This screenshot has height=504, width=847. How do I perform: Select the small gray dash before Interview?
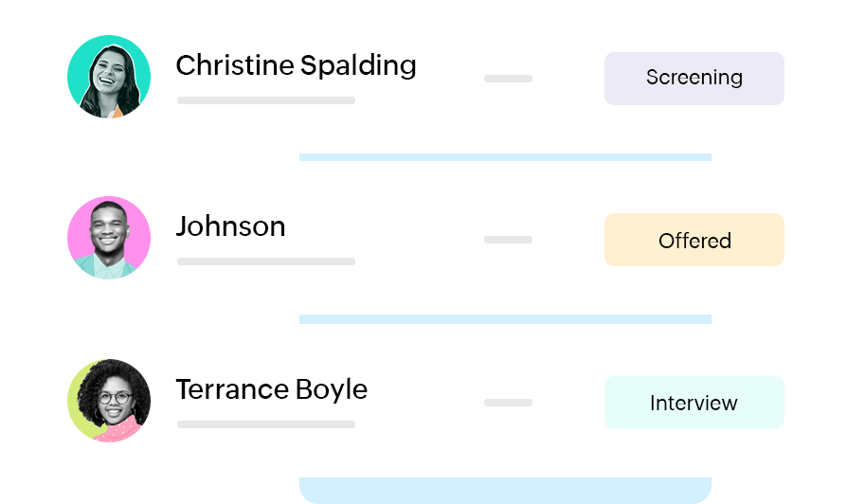(x=508, y=403)
